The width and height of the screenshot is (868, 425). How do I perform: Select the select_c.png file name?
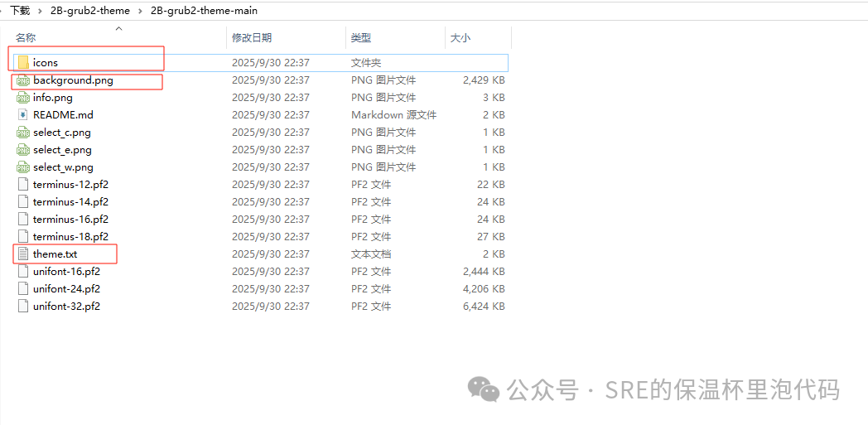62,133
